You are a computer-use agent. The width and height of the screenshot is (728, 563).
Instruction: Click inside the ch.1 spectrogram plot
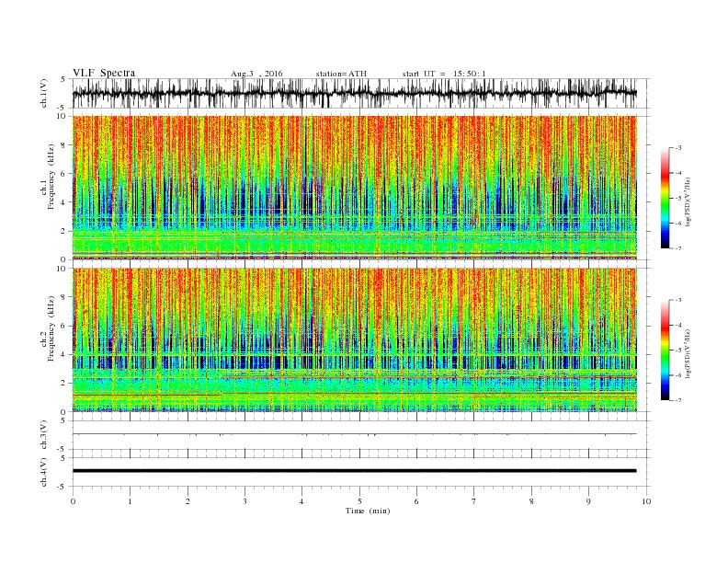(x=355, y=188)
